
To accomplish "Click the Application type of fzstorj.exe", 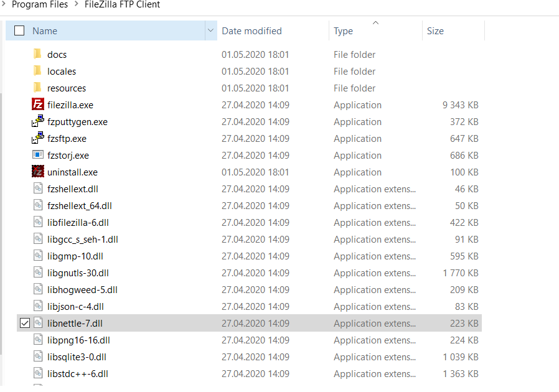I will 357,156.
